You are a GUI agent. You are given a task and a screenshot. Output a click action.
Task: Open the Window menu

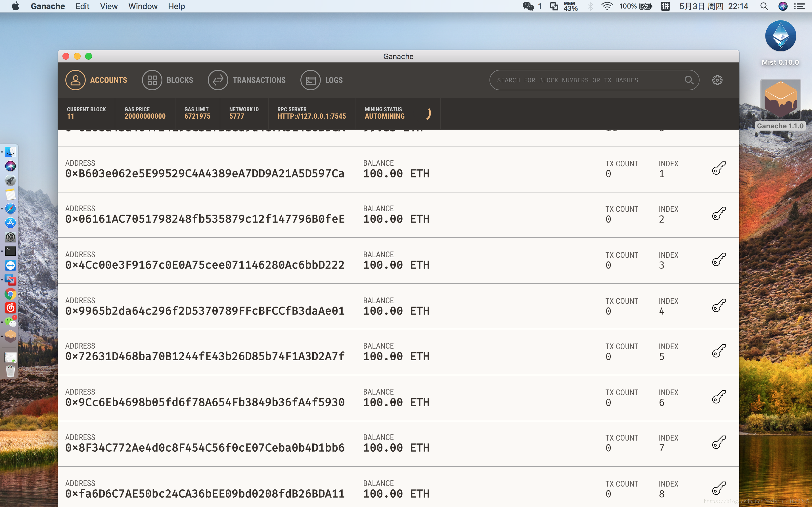(143, 6)
